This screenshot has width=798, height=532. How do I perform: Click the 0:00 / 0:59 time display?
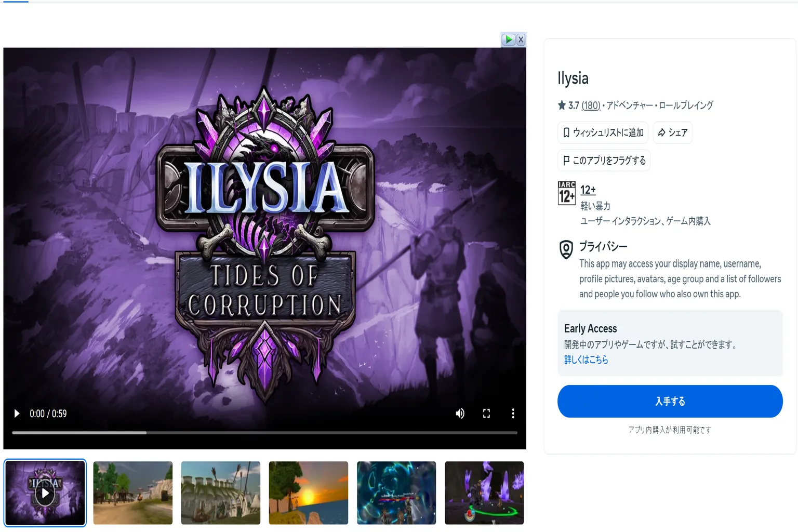[x=48, y=414]
